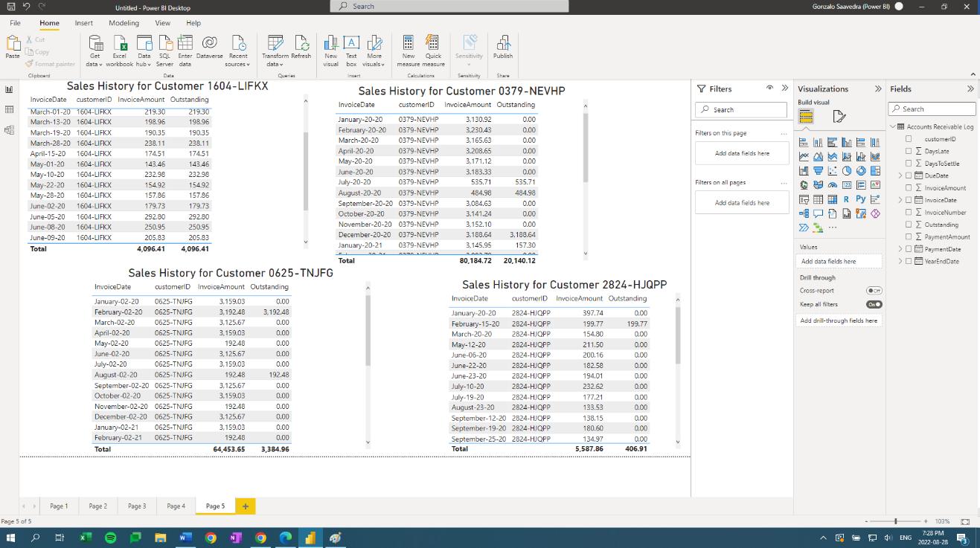Switch to Page 3 tab
The height and width of the screenshot is (548, 980).
137,506
